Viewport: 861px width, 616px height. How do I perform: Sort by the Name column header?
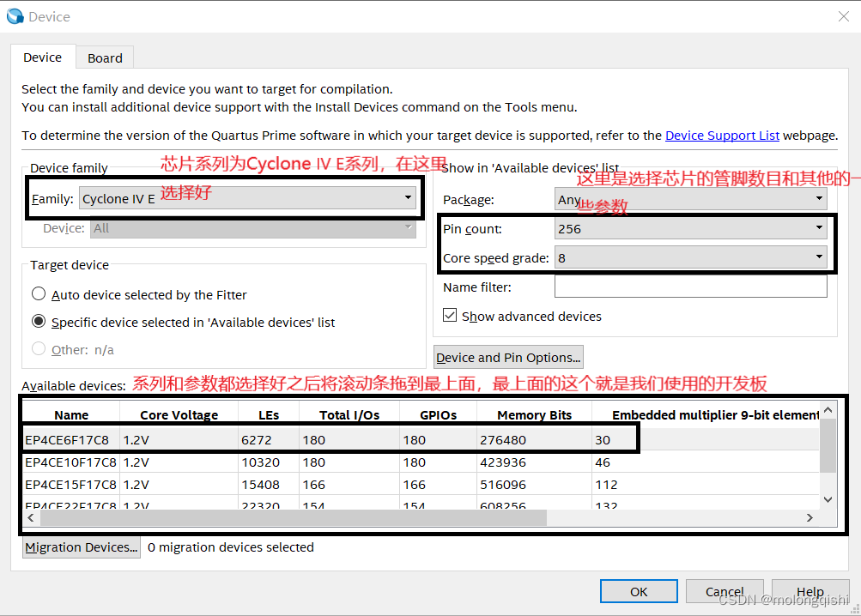pos(71,415)
